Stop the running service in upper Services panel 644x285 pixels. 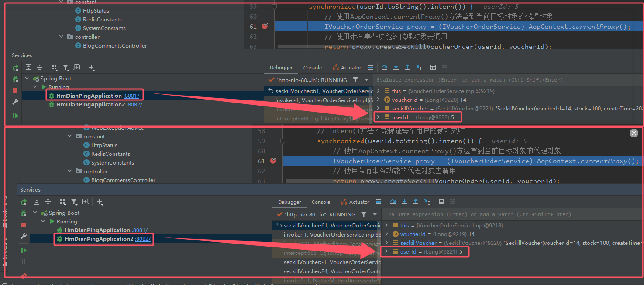pyautogui.click(x=15, y=90)
